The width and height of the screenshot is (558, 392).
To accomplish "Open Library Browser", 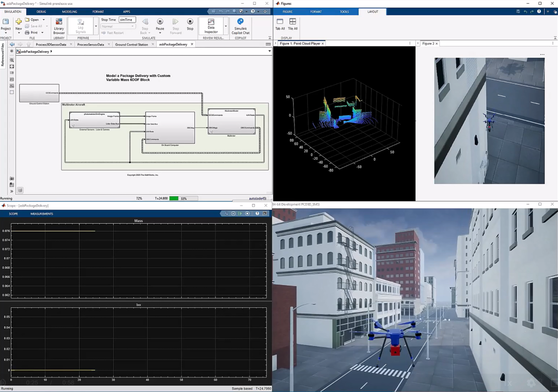I will [59, 26].
